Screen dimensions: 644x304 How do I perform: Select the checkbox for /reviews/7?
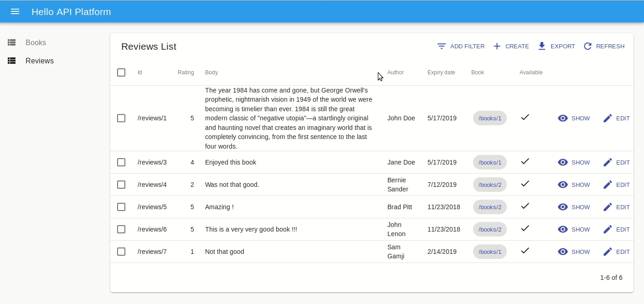click(121, 252)
